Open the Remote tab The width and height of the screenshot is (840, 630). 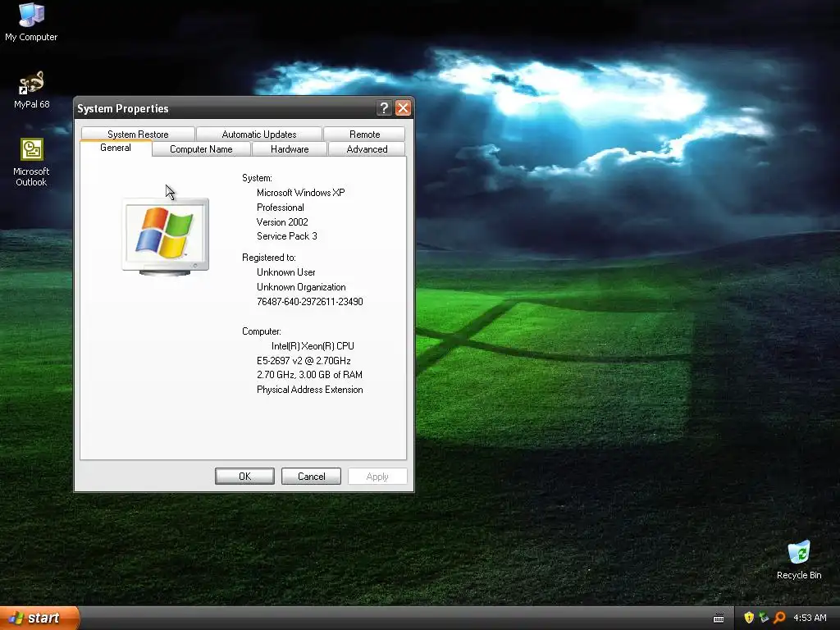[364, 134]
